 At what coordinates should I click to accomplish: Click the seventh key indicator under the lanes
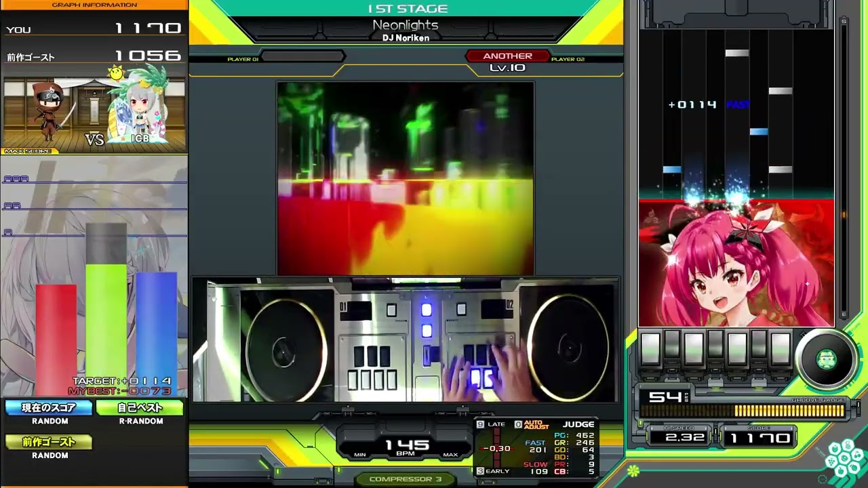(781, 348)
